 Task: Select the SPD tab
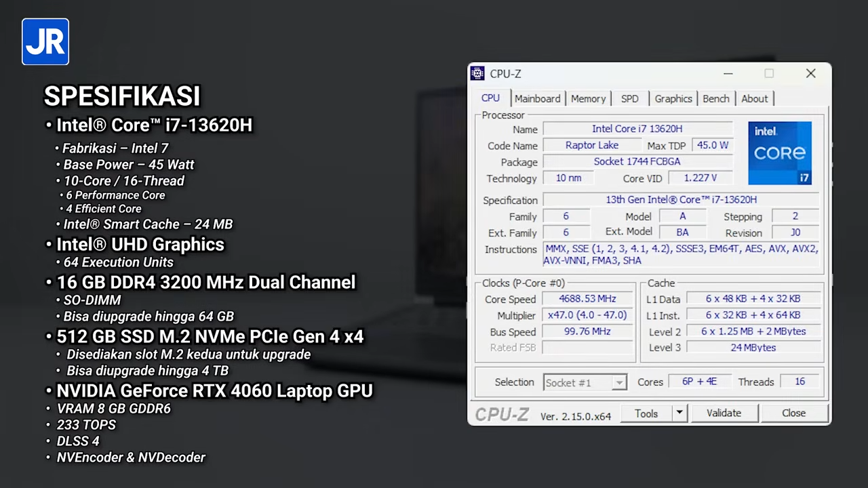tap(629, 98)
